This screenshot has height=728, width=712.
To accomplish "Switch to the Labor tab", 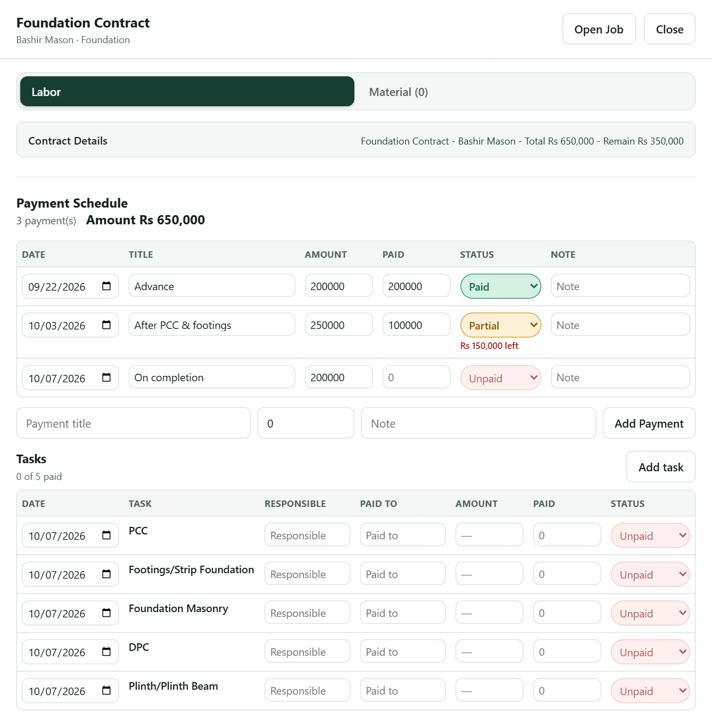I will tap(187, 92).
